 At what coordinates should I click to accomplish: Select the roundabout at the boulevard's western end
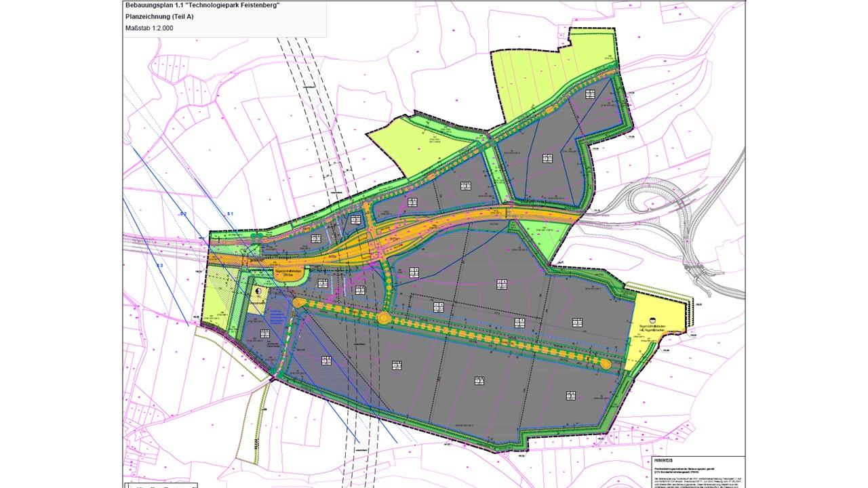click(298, 302)
